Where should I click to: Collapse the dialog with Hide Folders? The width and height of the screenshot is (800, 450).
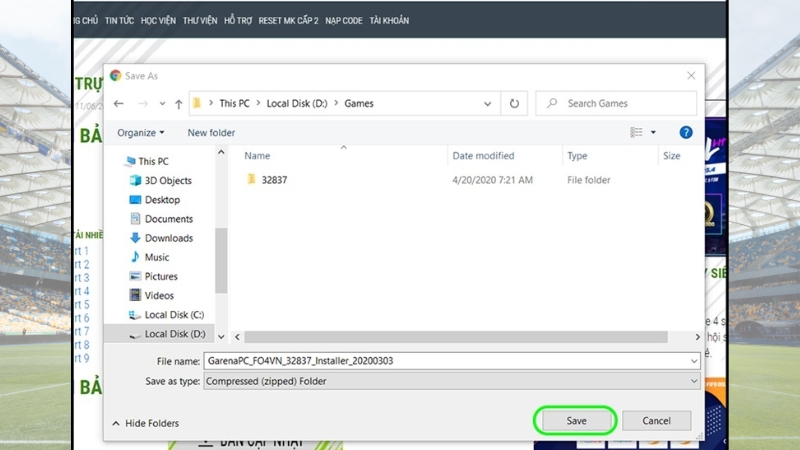coord(145,423)
